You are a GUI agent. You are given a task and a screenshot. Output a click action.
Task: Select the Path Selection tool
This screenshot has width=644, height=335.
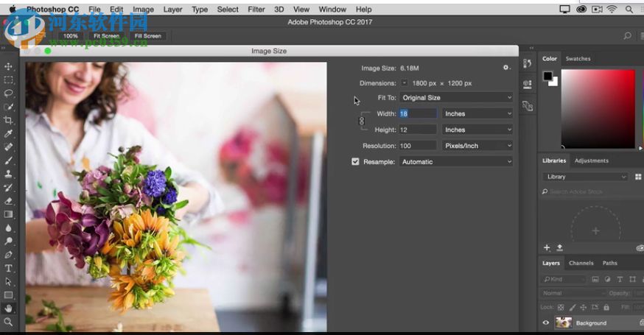point(8,282)
